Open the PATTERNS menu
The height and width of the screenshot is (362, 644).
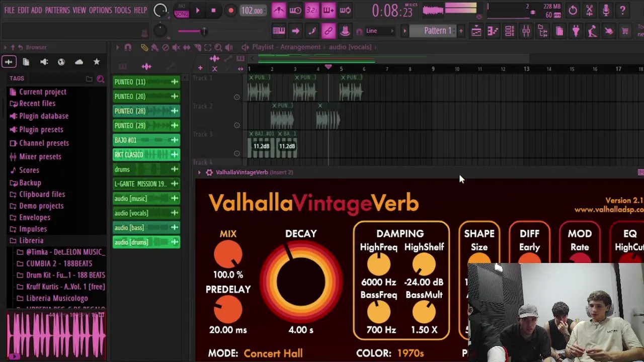[57, 10]
